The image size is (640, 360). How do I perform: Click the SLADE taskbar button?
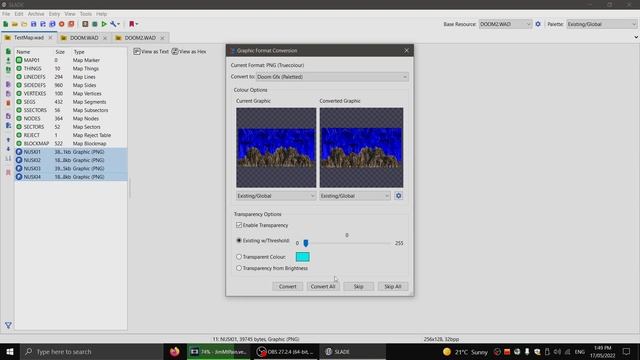point(353,351)
